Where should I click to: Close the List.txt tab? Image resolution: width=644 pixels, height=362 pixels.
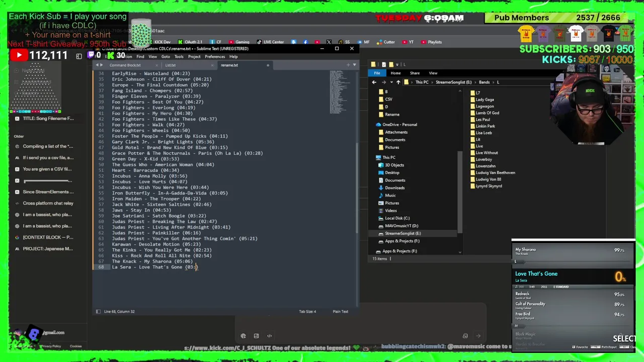tap(212, 65)
